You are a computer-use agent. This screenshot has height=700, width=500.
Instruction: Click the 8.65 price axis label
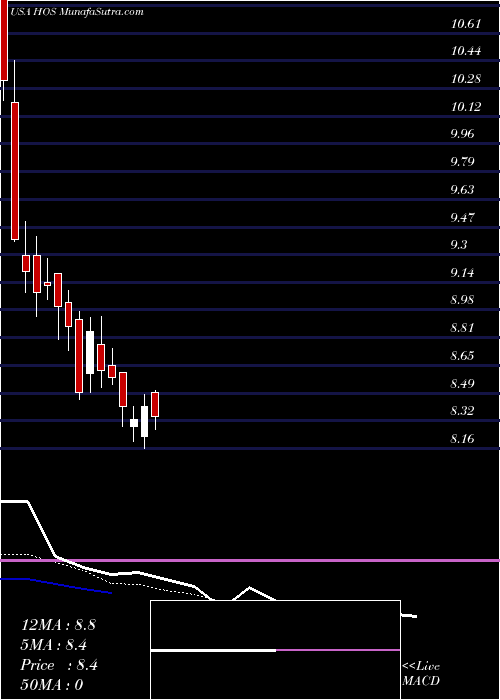point(462,356)
